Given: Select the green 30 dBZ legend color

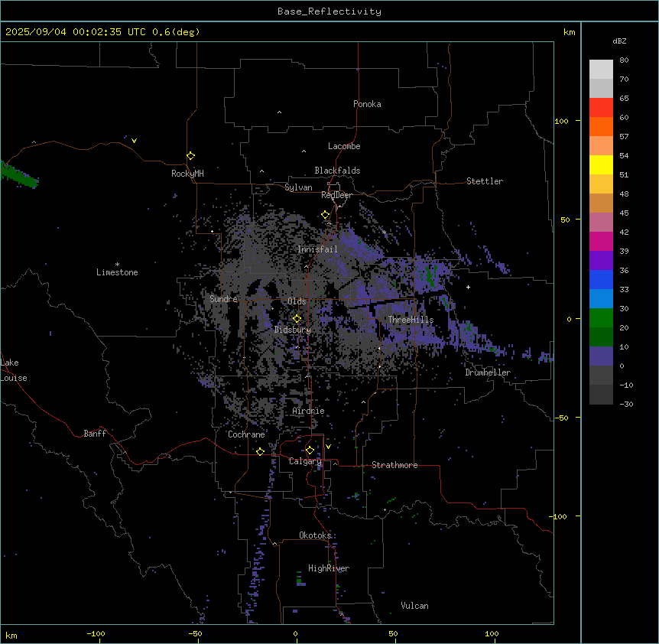Looking at the screenshot, I should click(601, 318).
